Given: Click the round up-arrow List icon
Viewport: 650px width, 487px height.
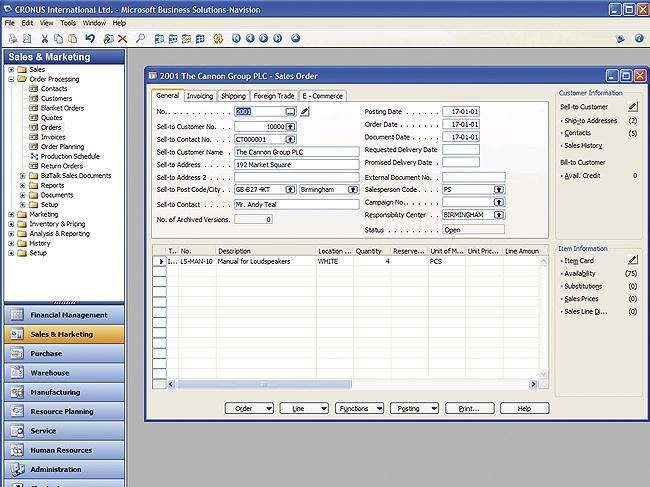Looking at the screenshot, I should 296,39.
